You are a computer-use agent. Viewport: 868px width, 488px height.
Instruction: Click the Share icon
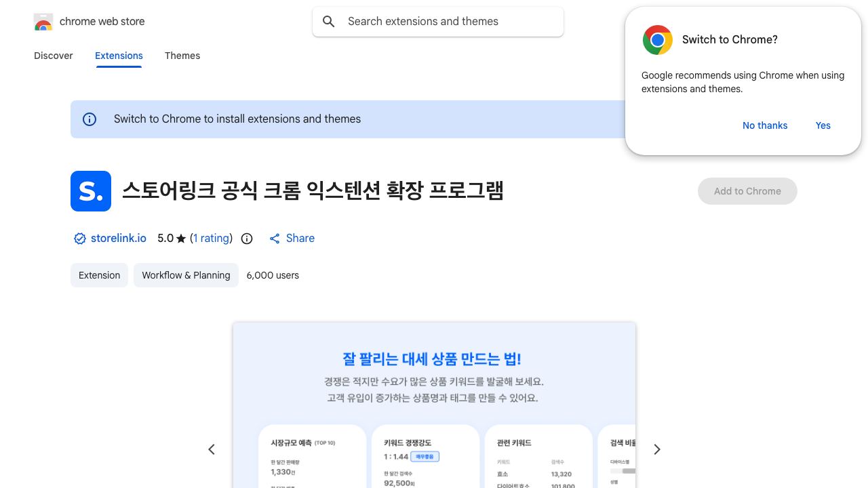[x=275, y=239]
